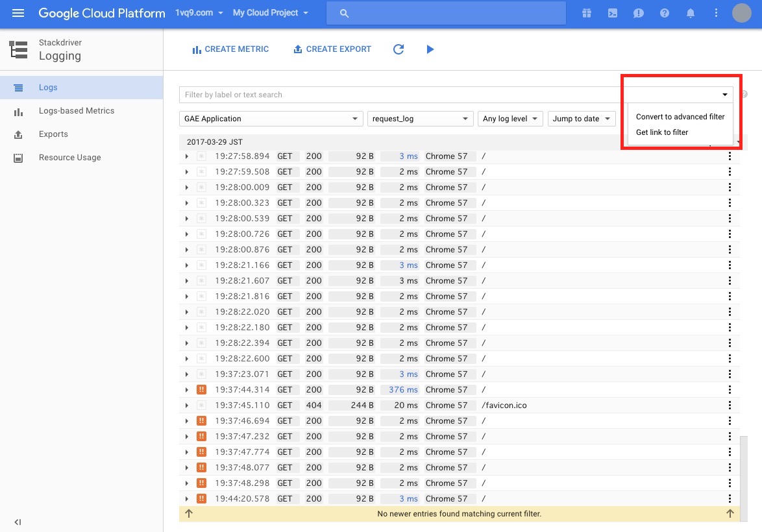The image size is (762, 532).
Task: Open the request_log dropdown
Action: click(421, 119)
